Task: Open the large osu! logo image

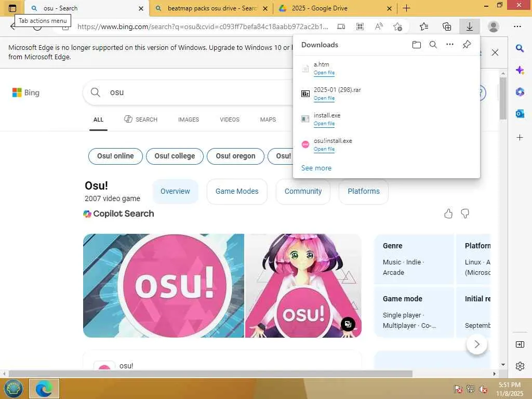Action: pos(164,285)
